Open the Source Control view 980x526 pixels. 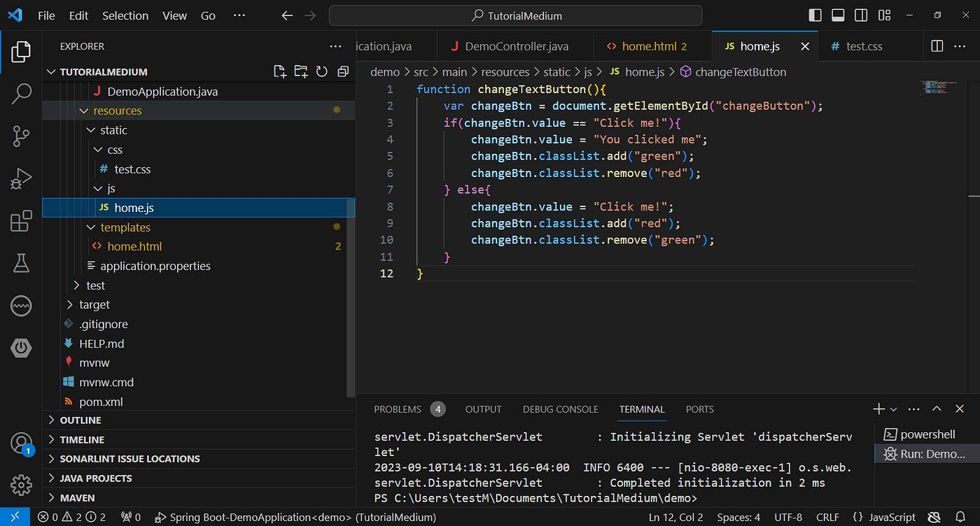21,136
